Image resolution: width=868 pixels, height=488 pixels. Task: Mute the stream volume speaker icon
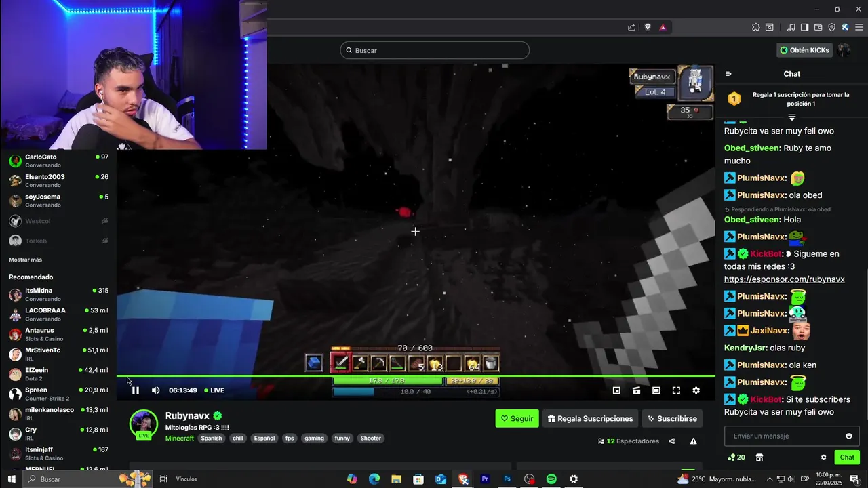click(155, 390)
